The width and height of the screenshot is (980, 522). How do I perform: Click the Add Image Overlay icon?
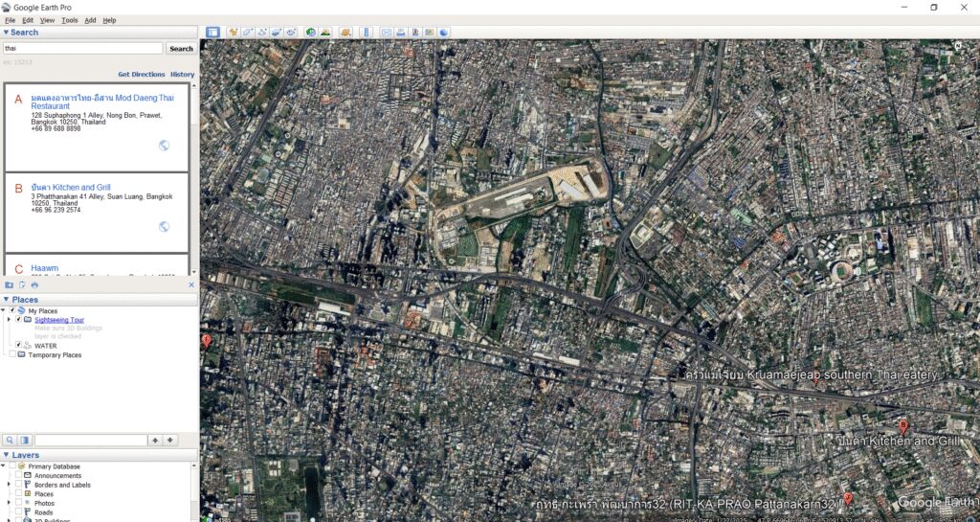[277, 33]
